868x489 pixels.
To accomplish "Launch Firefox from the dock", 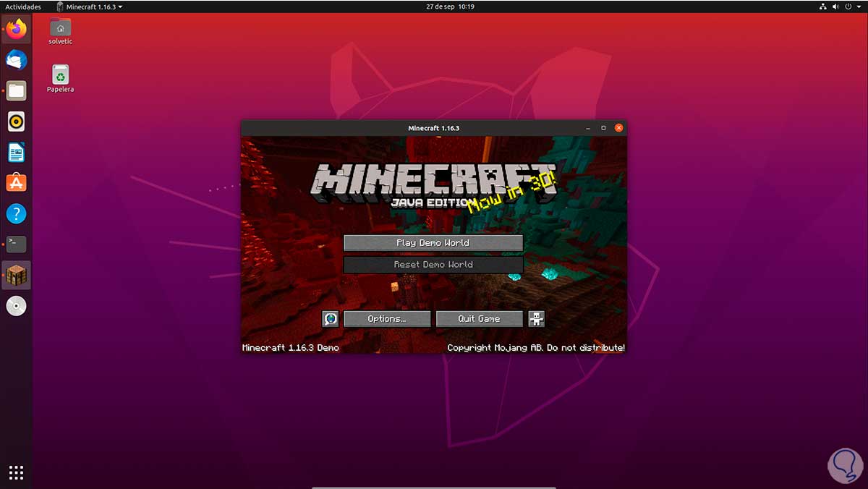I will click(16, 29).
